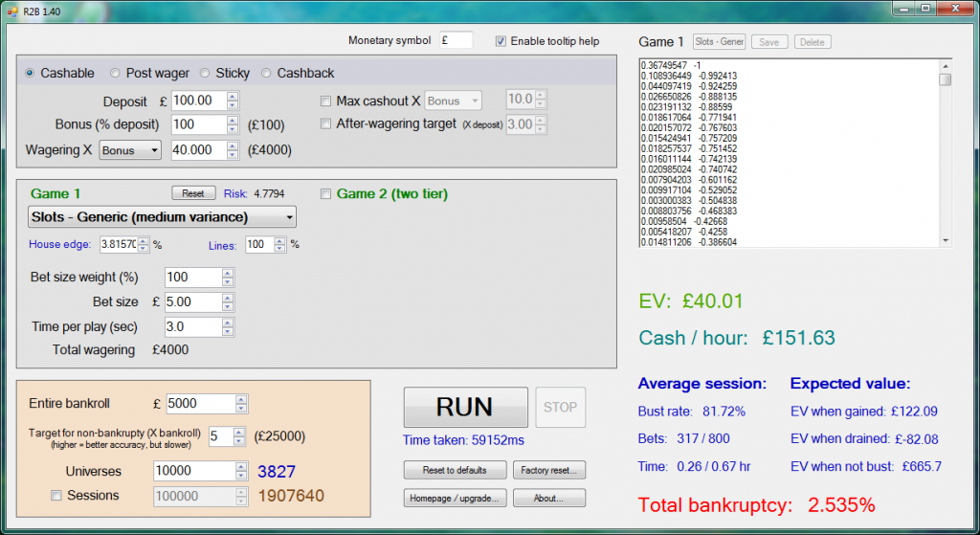Viewport: 980px width, 535px height.
Task: Open the Wagering X Bonus dropdown
Action: click(x=130, y=150)
